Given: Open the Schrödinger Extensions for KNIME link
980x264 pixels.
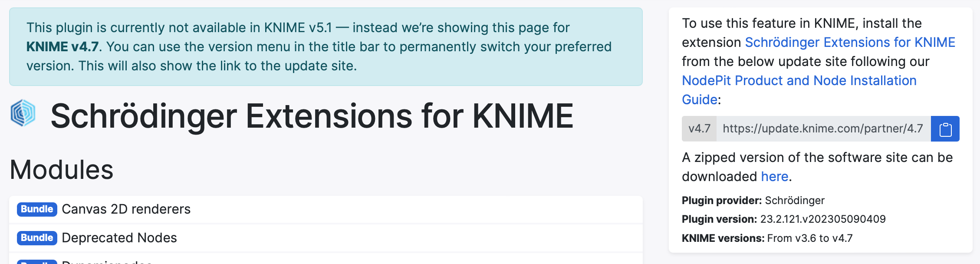Looking at the screenshot, I should (x=850, y=43).
